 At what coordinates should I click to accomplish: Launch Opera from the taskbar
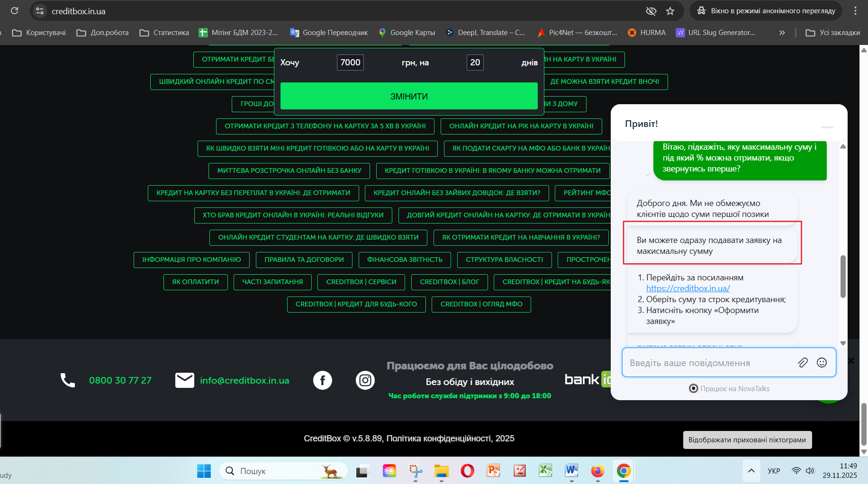click(x=467, y=471)
